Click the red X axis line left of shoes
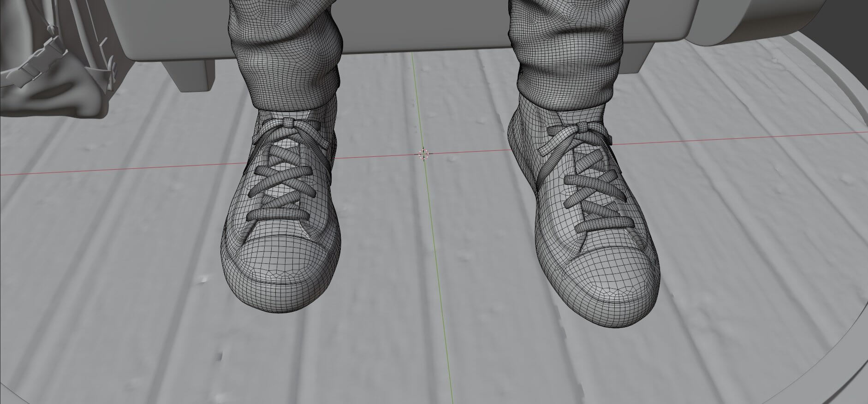 point(115,169)
